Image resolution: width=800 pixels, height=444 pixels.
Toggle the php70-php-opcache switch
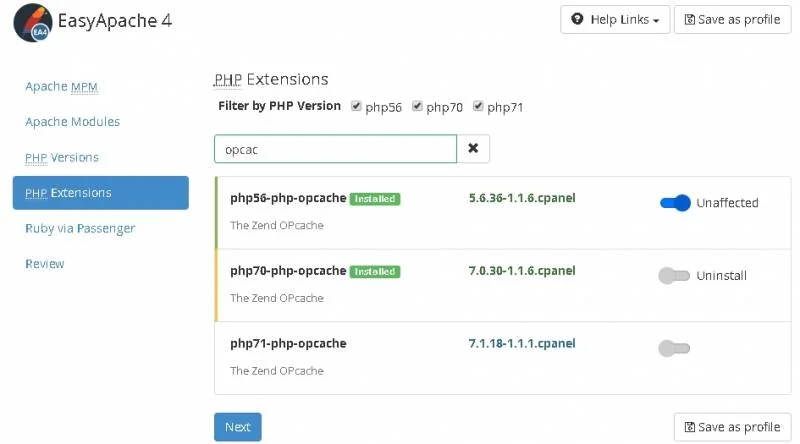click(x=675, y=276)
